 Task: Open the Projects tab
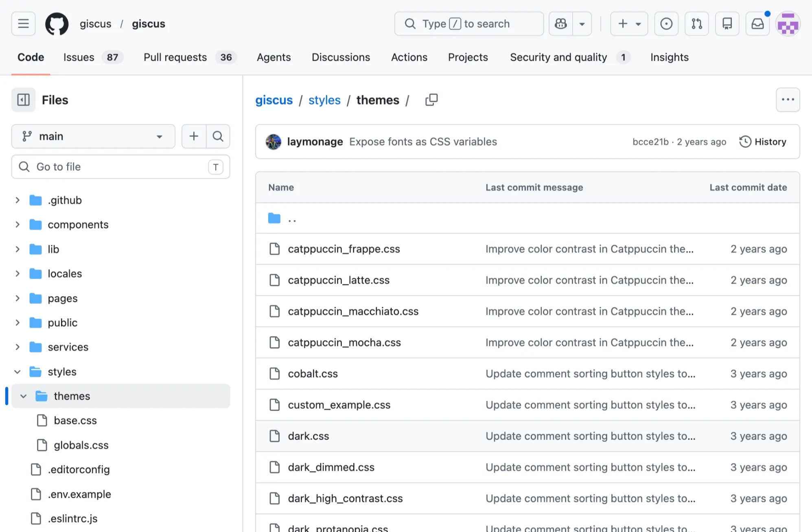tap(468, 57)
